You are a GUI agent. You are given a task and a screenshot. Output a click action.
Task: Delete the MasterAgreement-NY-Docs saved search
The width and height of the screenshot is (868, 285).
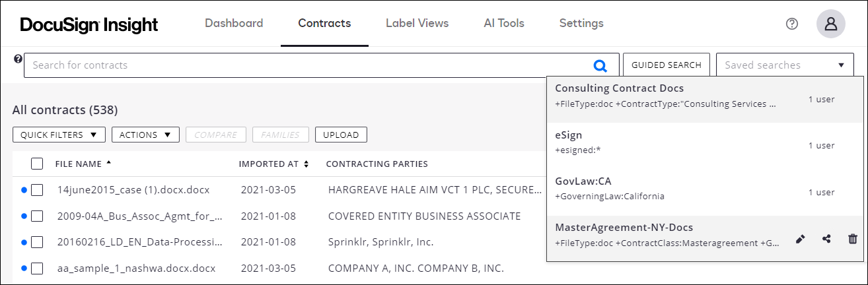pyautogui.click(x=852, y=239)
